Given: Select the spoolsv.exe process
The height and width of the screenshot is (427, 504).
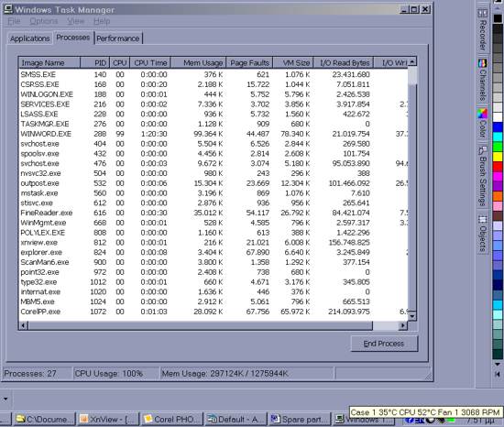Looking at the screenshot, I should pos(214,154).
